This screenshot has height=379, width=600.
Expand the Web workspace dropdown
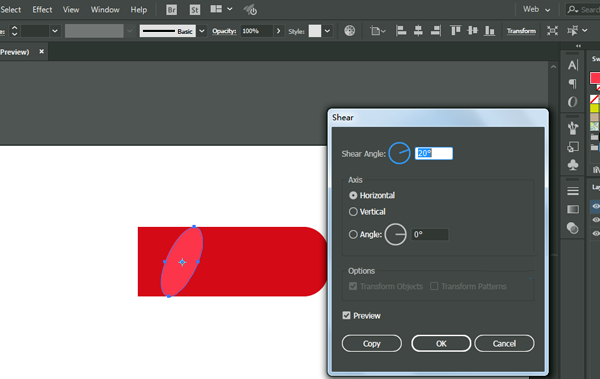(537, 10)
